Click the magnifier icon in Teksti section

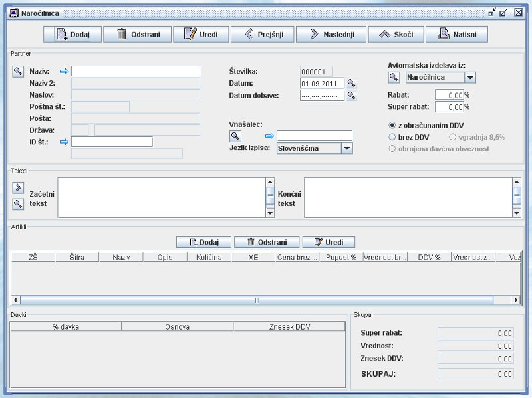pos(18,204)
